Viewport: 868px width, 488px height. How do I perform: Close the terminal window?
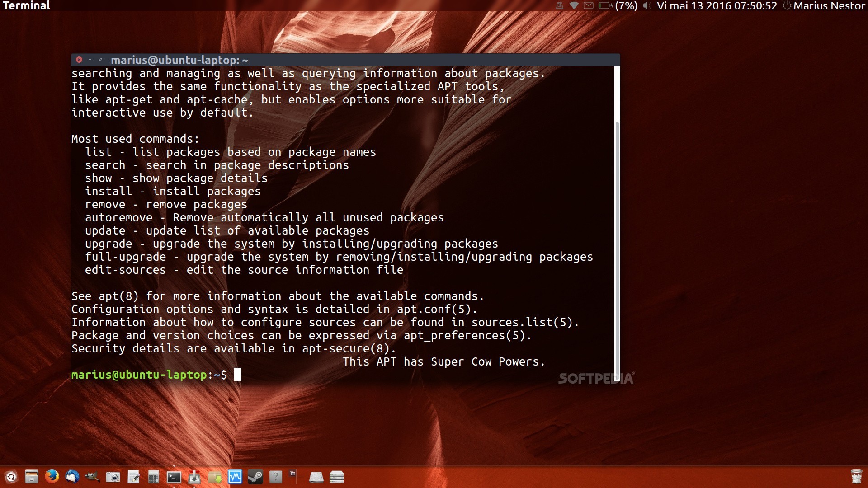(79, 60)
